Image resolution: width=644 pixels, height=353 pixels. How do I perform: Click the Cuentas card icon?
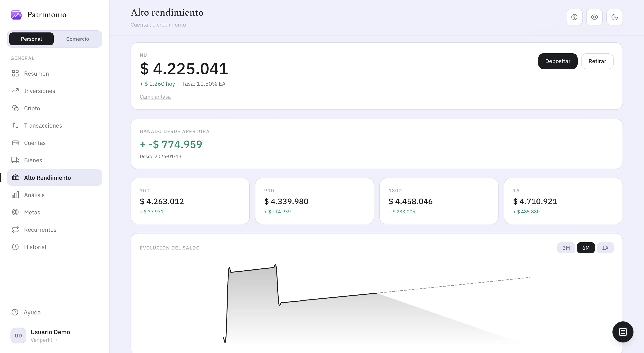click(15, 143)
